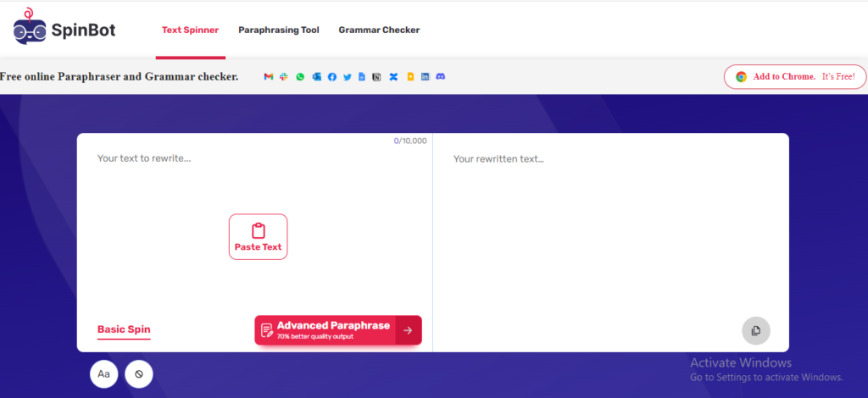Image resolution: width=868 pixels, height=398 pixels.
Task: Click the Slack icon
Action: (x=284, y=77)
